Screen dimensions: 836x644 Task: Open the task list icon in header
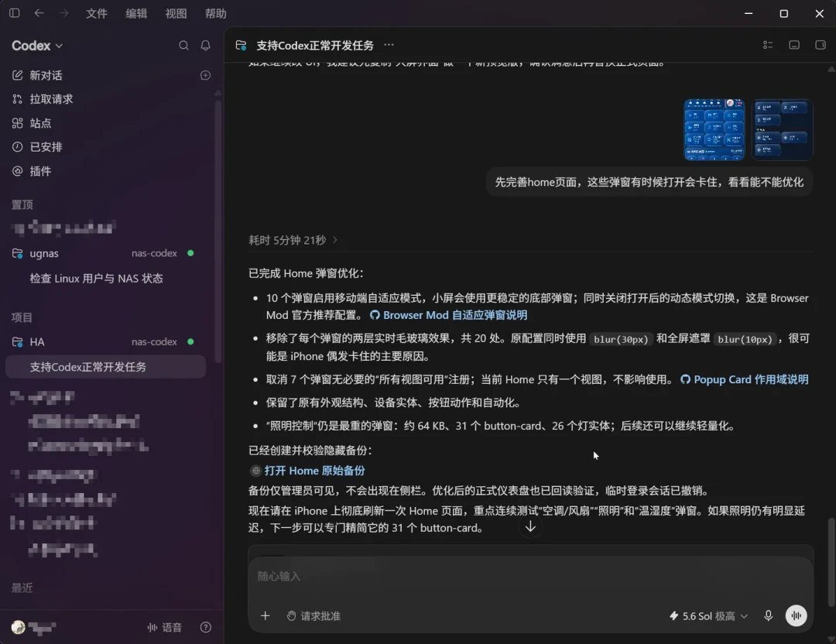point(768,46)
